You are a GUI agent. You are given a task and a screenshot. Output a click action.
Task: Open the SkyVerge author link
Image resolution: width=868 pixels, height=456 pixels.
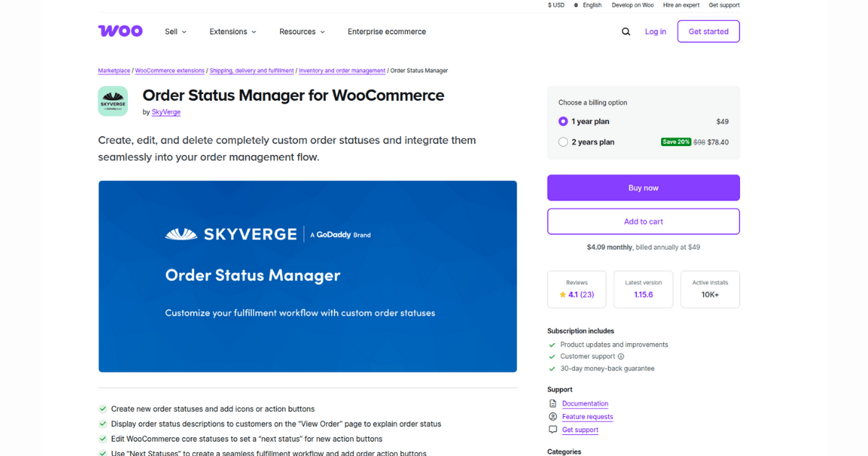click(x=166, y=112)
